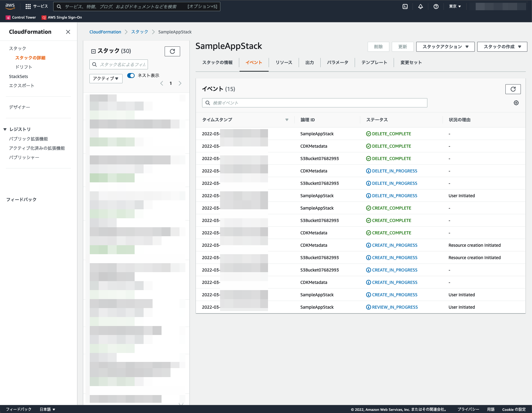
Task: Collapse the stacks panel icon
Action: 93,51
